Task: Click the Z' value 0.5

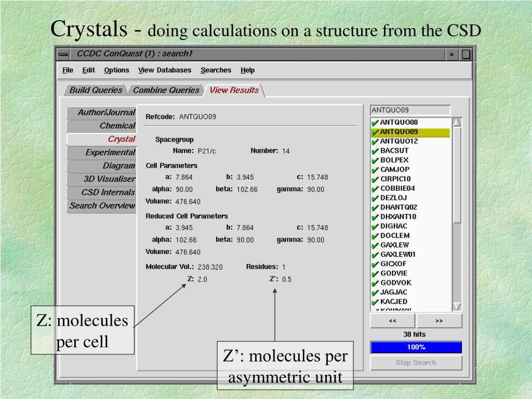Action: (287, 280)
